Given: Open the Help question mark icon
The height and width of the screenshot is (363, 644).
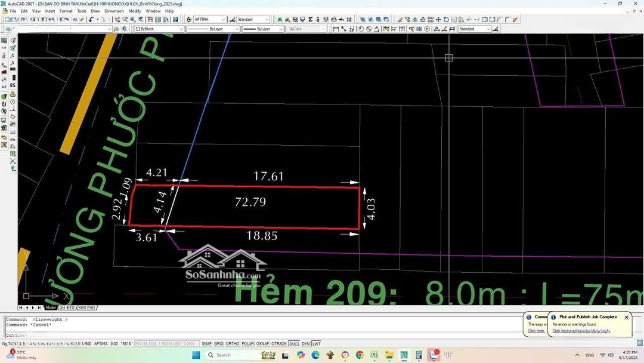Looking at the screenshot, I should coord(176,20).
